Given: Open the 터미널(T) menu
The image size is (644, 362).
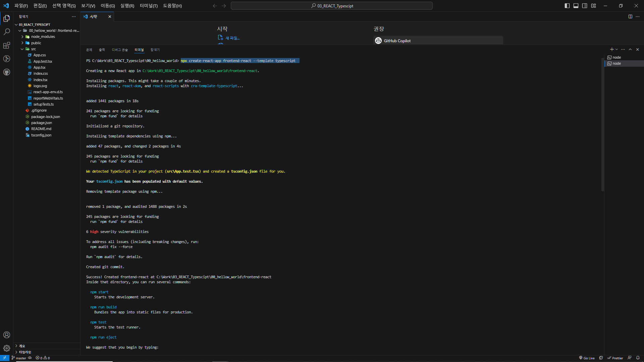Looking at the screenshot, I should (149, 6).
